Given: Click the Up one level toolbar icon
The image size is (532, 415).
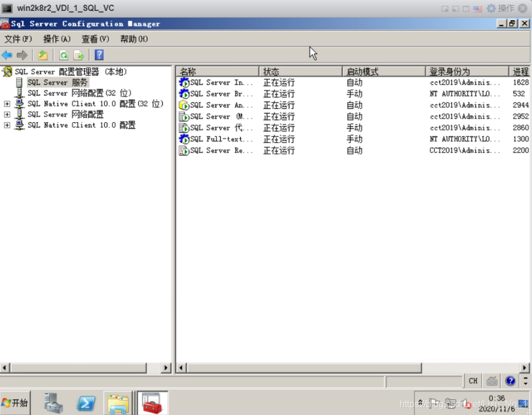Looking at the screenshot, I should [x=43, y=55].
